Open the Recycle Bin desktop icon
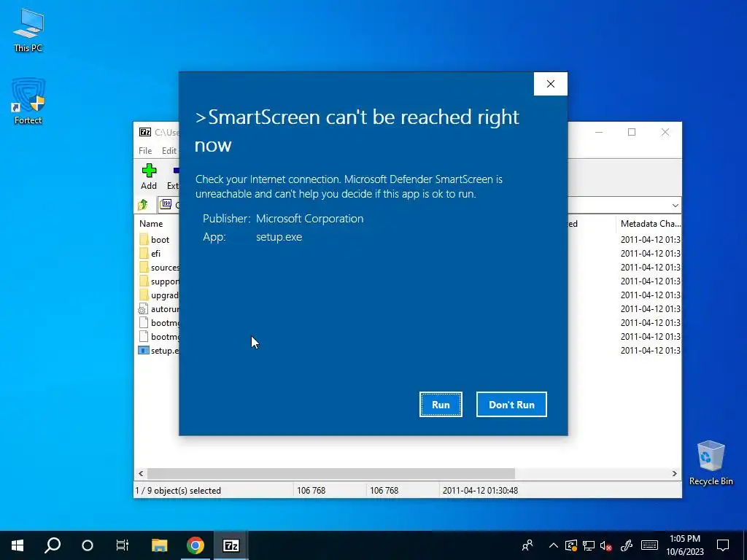 (711, 463)
